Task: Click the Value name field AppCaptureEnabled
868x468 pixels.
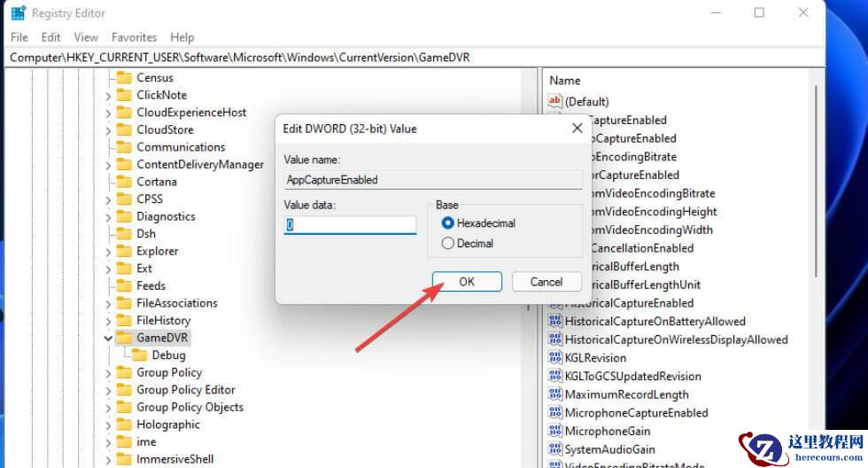Action: point(433,179)
